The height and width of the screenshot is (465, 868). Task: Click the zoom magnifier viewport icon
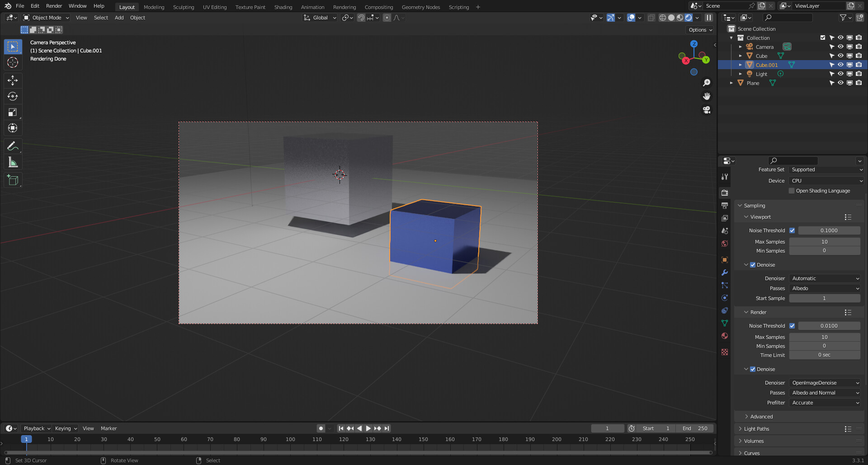point(707,83)
